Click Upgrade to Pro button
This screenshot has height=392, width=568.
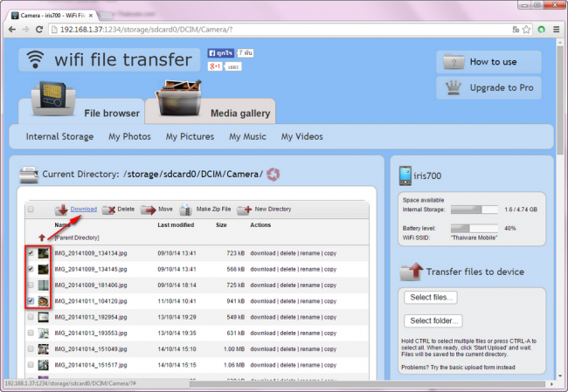tap(488, 87)
